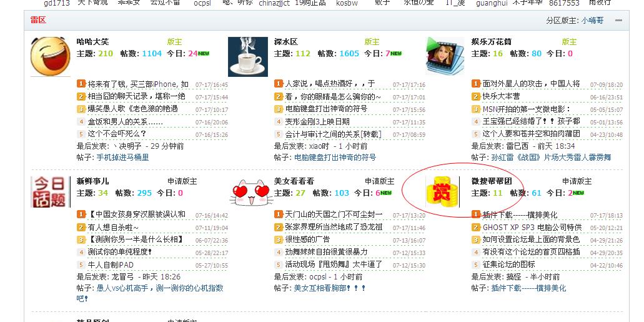Click 版主 label beside 娱乐万花筒
Image resolution: width=644 pixels, height=322 pixels.
(x=569, y=42)
